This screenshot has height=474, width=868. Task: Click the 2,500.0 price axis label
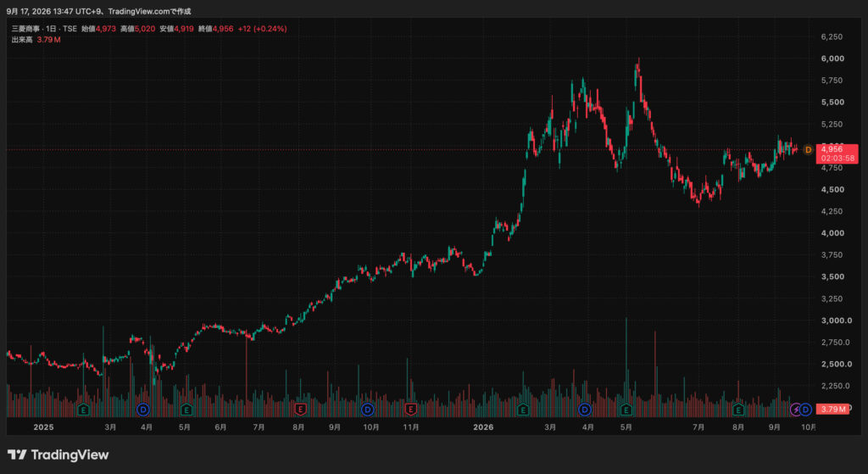pos(835,365)
